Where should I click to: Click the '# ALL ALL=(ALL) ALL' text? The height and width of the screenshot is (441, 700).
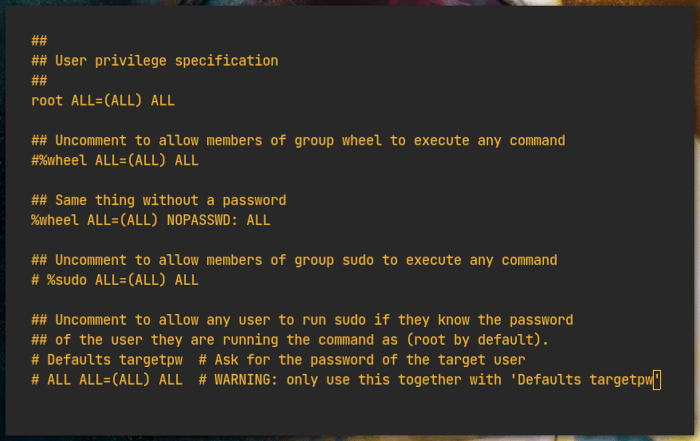[x=107, y=380]
